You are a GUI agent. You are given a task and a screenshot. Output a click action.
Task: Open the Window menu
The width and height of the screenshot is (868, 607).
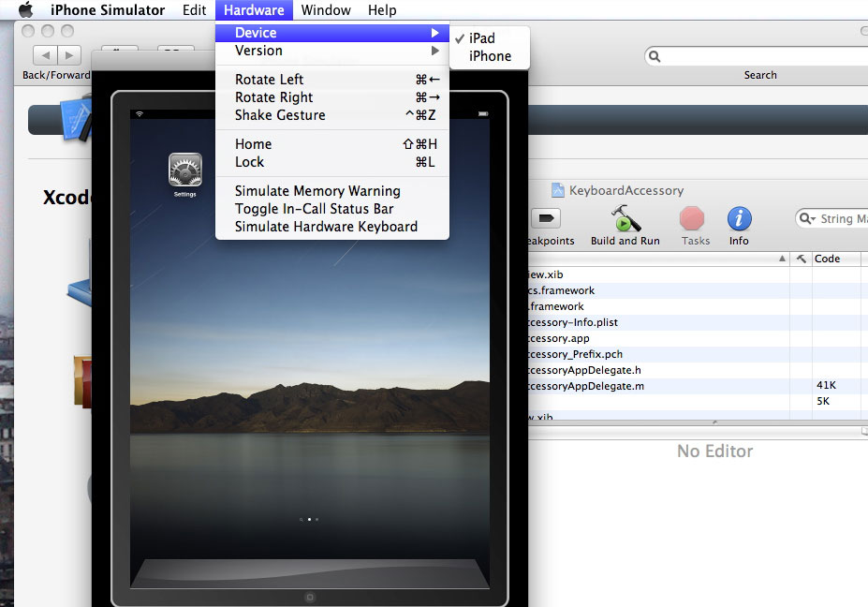pos(326,10)
